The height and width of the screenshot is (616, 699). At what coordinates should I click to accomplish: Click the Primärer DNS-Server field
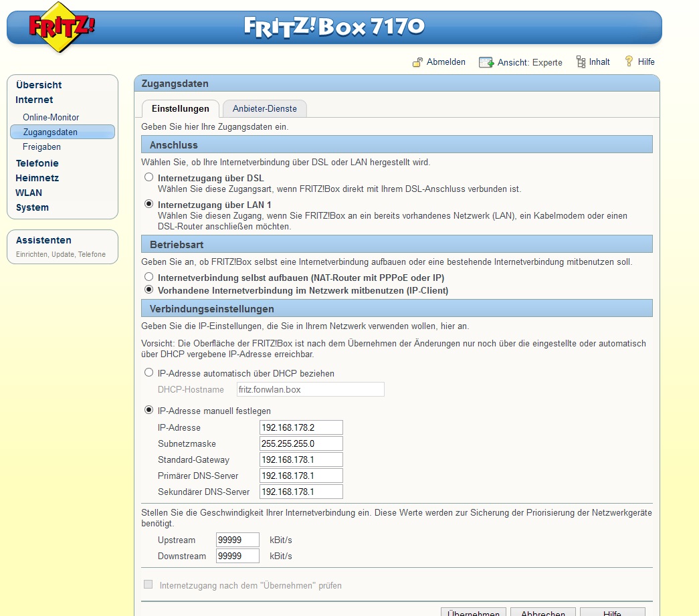click(x=301, y=476)
